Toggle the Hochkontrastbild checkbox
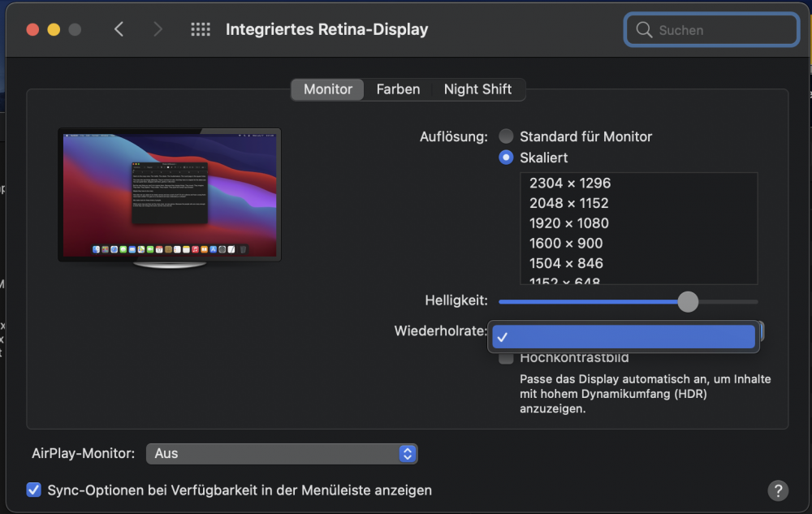The width and height of the screenshot is (812, 514). (506, 358)
